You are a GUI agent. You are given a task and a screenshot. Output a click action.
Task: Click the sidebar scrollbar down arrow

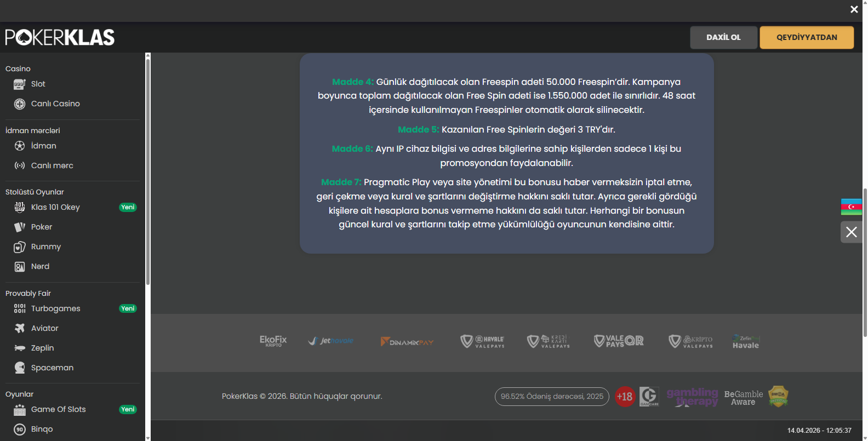[147, 438]
